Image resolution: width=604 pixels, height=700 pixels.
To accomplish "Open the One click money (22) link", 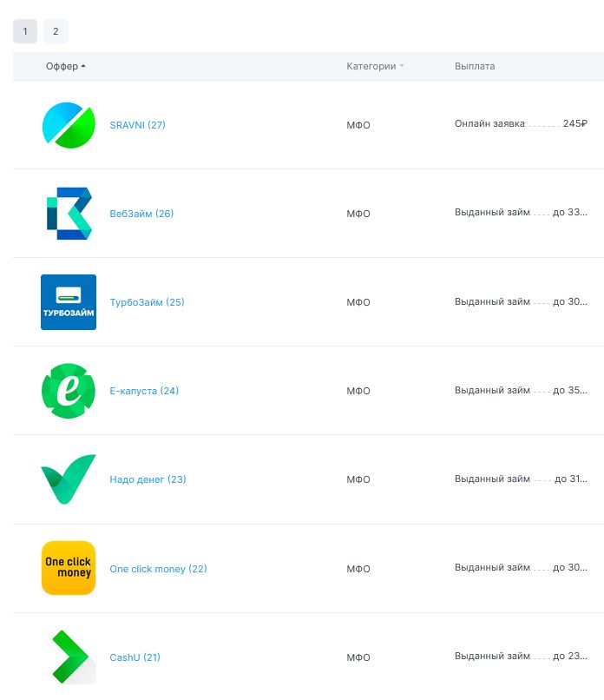I will 158,569.
